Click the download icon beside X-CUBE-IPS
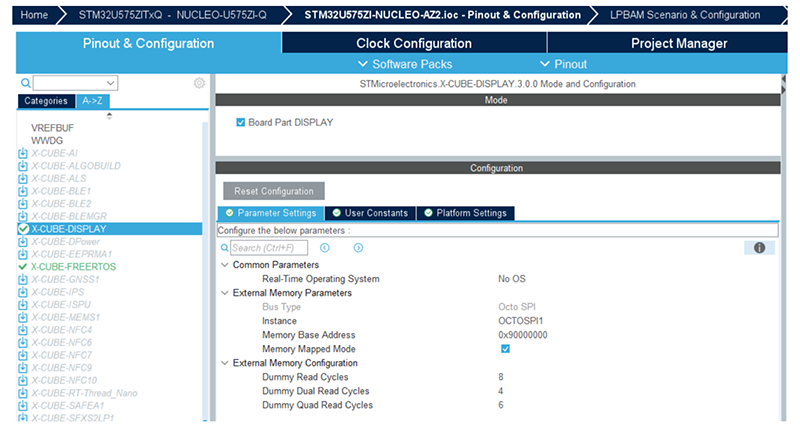Screen dimensions: 800x430 (22, 292)
